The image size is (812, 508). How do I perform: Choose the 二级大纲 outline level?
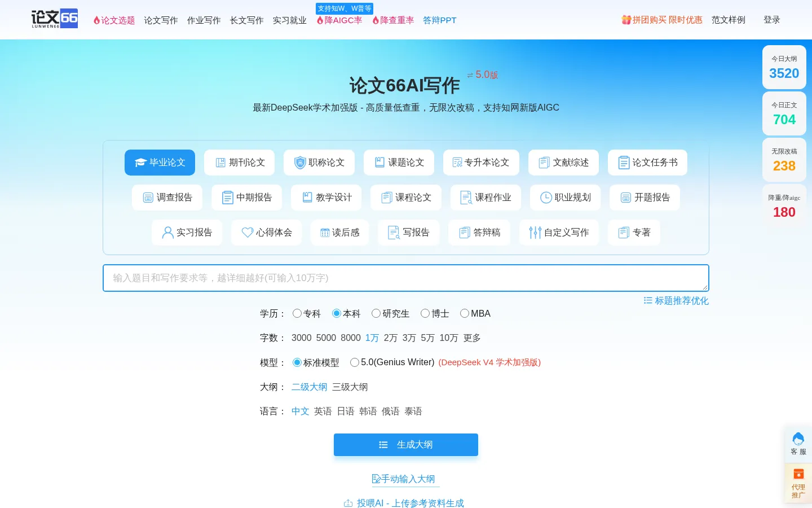310,387
